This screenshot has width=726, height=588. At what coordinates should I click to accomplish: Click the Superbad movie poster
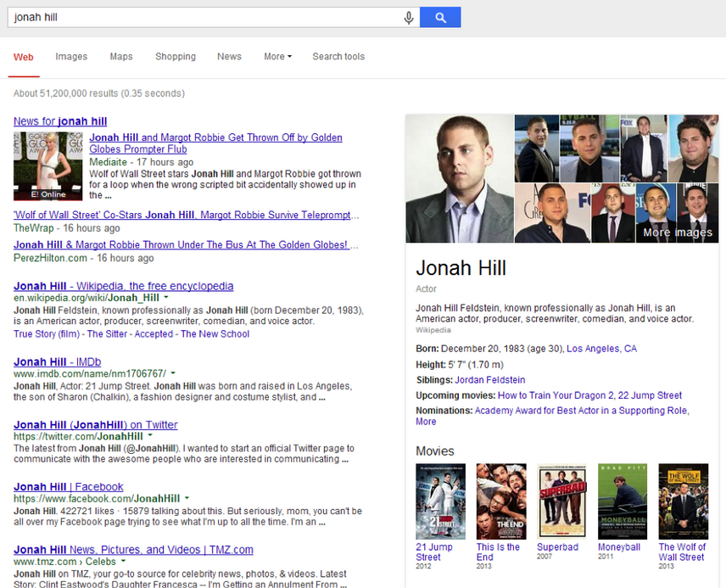[x=562, y=501]
